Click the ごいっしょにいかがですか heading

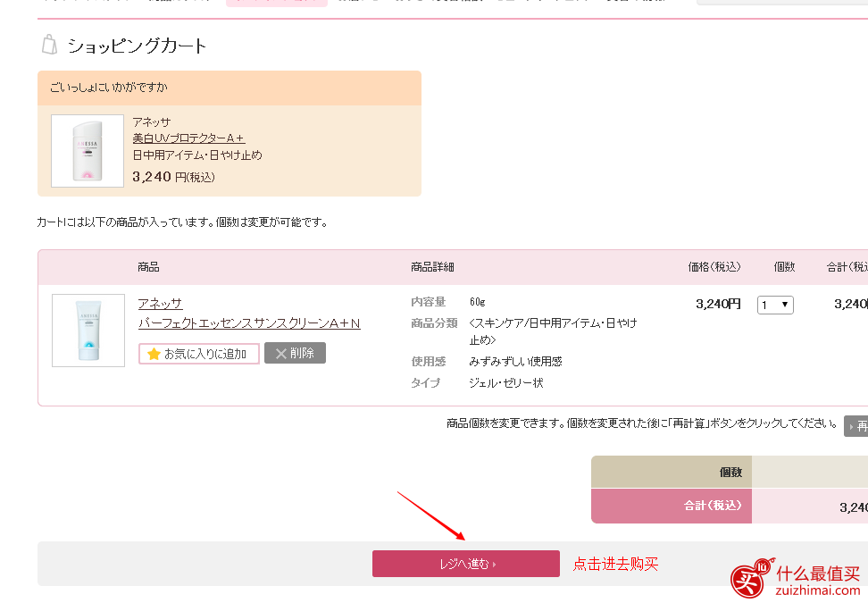[109, 87]
